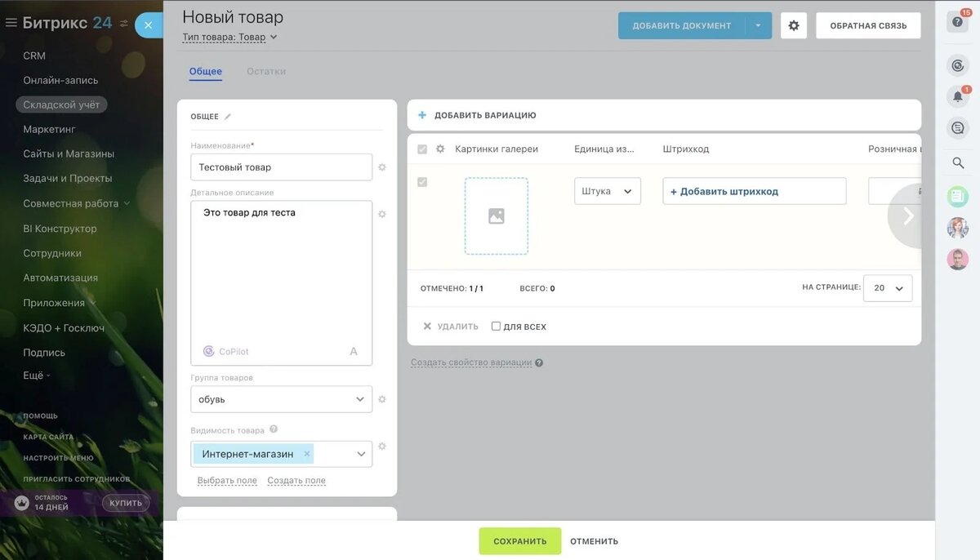Image resolution: width=980 pixels, height=560 pixels.
Task: Click the Удалить action in grid
Action: pyautogui.click(x=451, y=327)
